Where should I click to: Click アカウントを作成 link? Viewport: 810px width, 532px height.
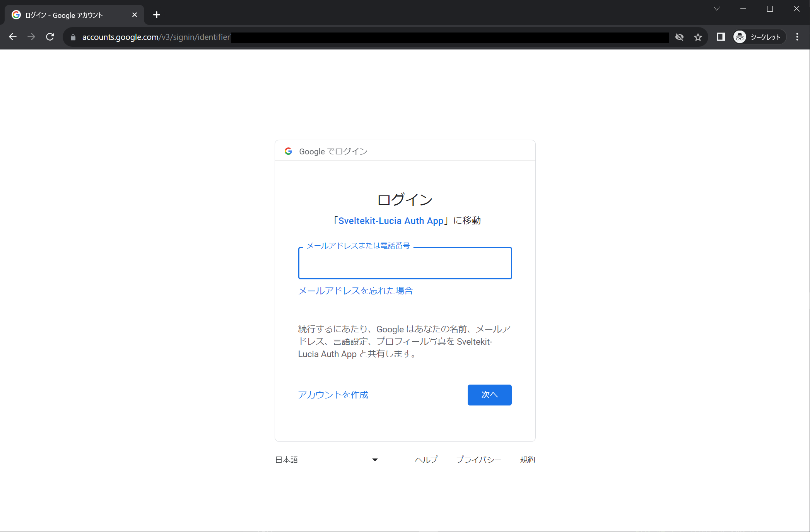[332, 395]
